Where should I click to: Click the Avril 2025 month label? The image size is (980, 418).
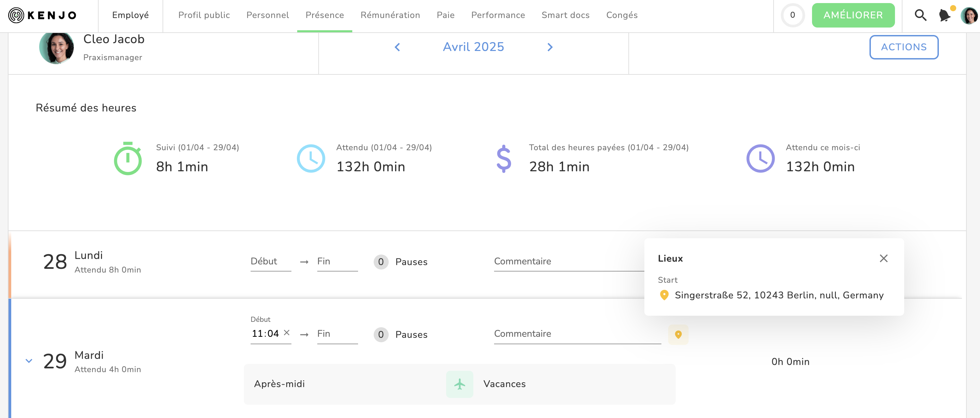click(473, 47)
